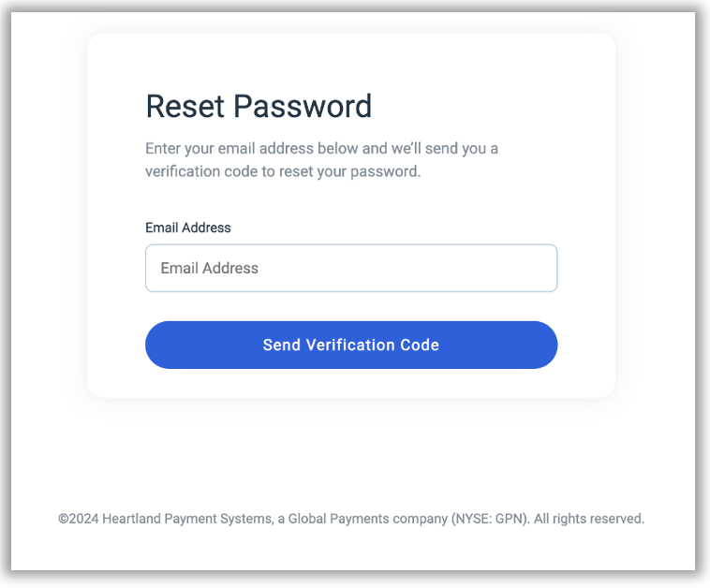
Task: Click the Email Address input field
Action: (x=351, y=268)
